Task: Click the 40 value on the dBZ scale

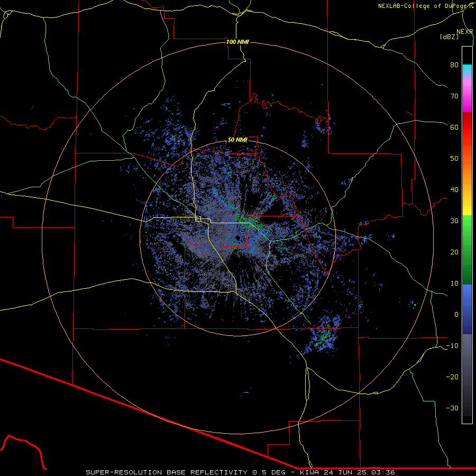Action: 454,189
